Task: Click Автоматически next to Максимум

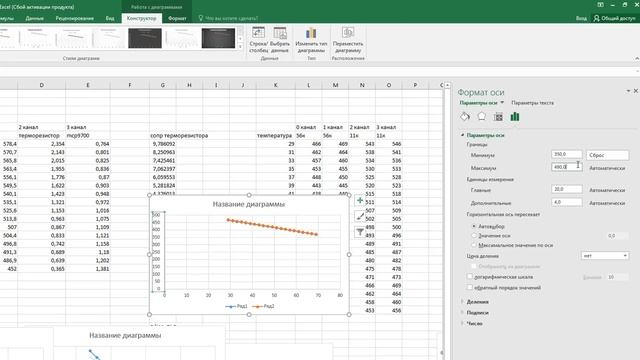Action: click(607, 168)
